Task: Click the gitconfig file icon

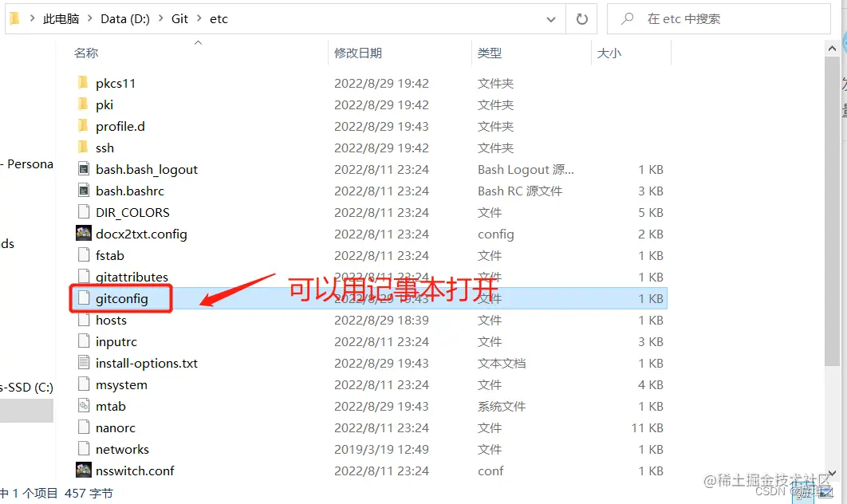Action: coord(83,298)
